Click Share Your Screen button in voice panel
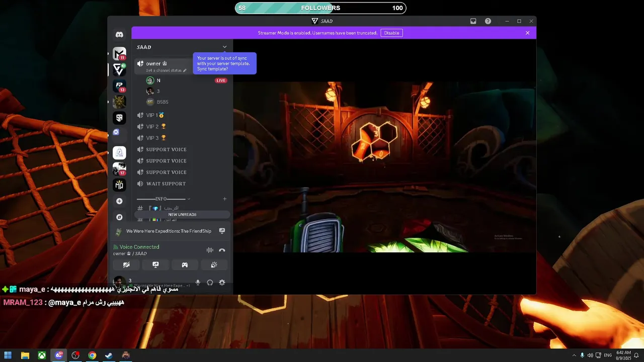The image size is (644, 362). coord(155,264)
